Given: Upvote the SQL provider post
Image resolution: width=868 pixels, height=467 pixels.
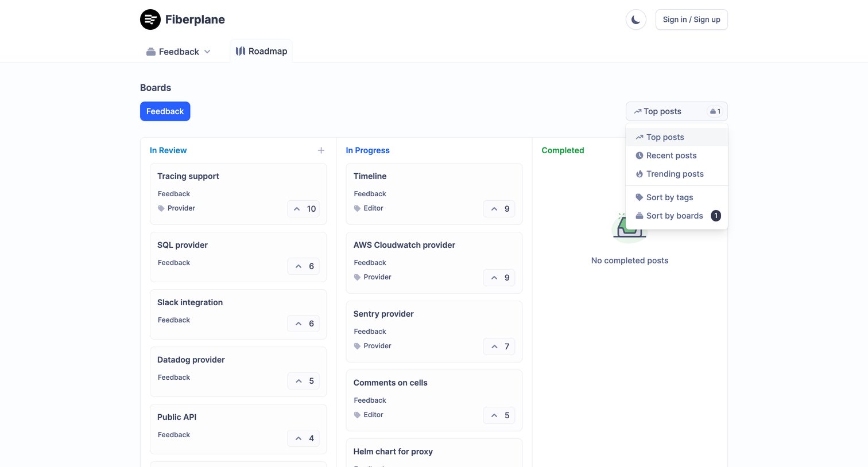Looking at the screenshot, I should click(303, 266).
